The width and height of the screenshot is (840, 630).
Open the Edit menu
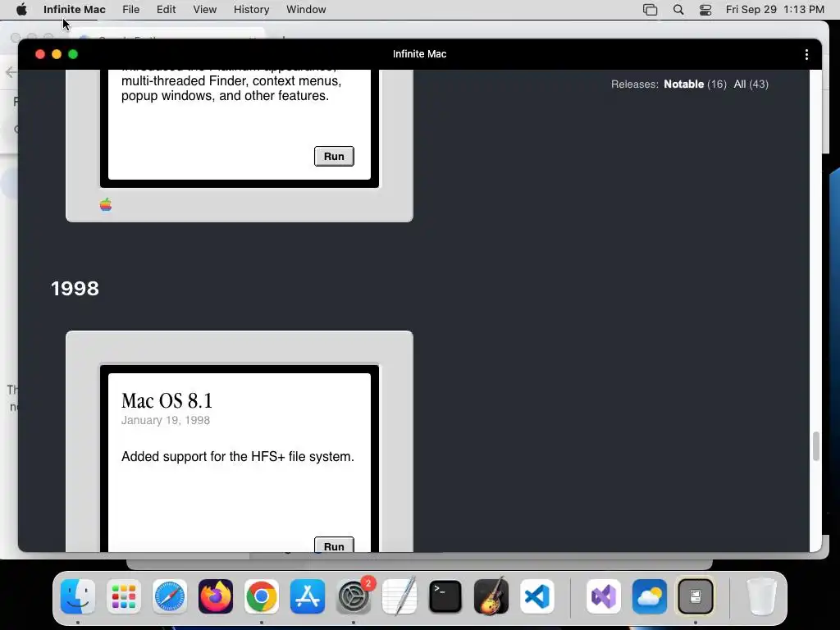166,10
